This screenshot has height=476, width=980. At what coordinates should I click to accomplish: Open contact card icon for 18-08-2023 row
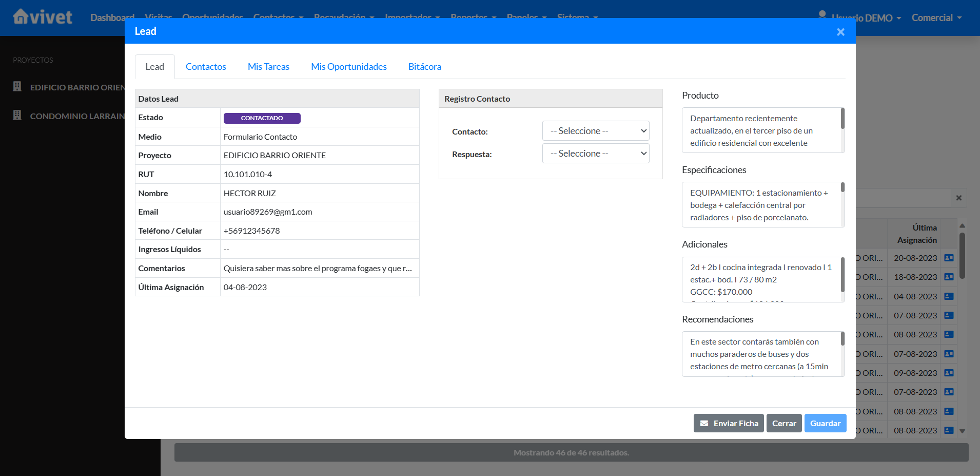[949, 277]
